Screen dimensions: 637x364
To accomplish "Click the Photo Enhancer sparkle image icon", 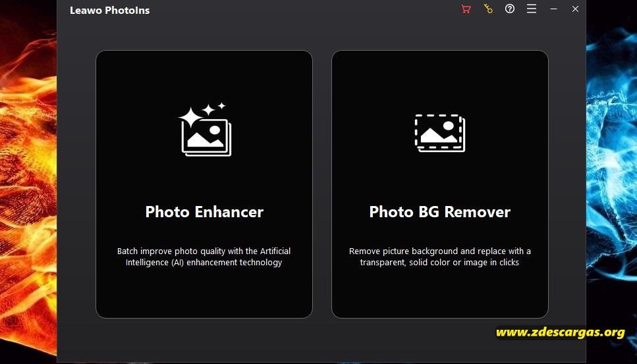I will tap(205, 130).
